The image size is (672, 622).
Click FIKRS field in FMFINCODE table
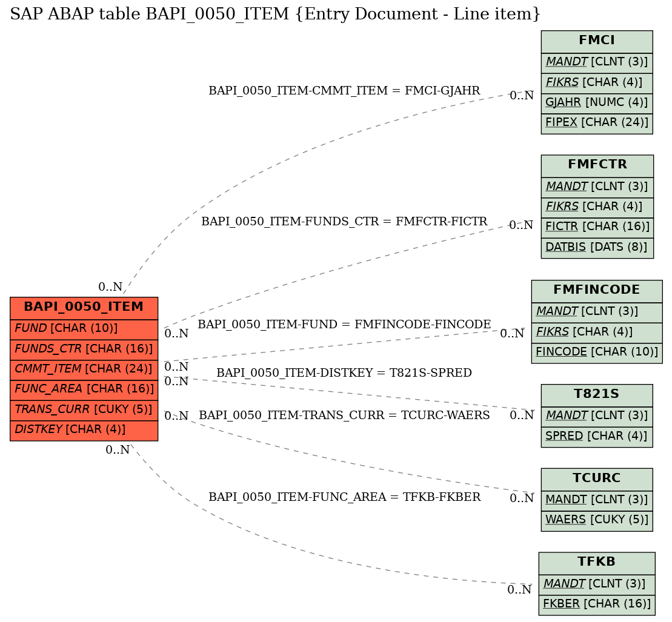597,333
